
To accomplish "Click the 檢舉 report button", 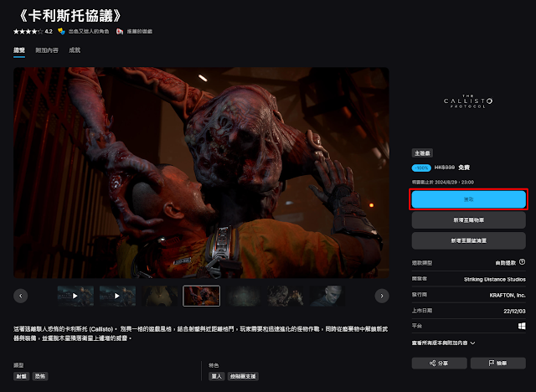I will tap(497, 363).
